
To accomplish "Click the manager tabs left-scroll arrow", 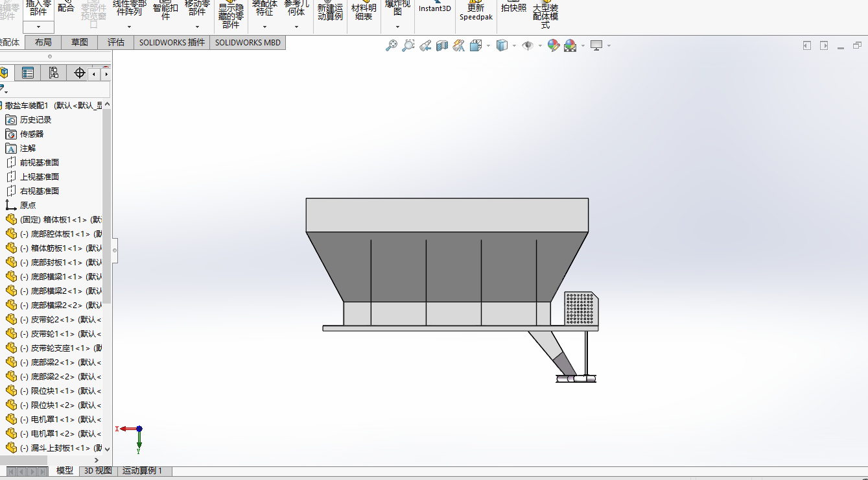I will [95, 74].
